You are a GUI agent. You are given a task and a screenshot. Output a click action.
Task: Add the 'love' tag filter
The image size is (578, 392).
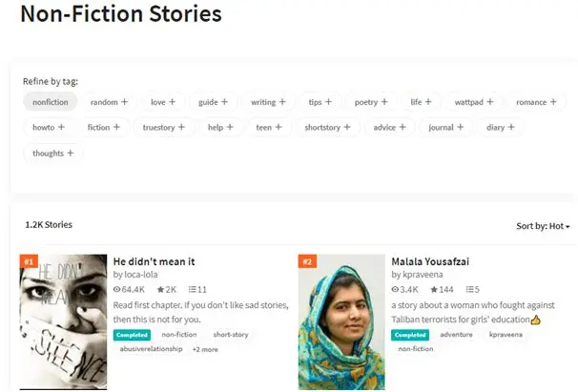[163, 102]
